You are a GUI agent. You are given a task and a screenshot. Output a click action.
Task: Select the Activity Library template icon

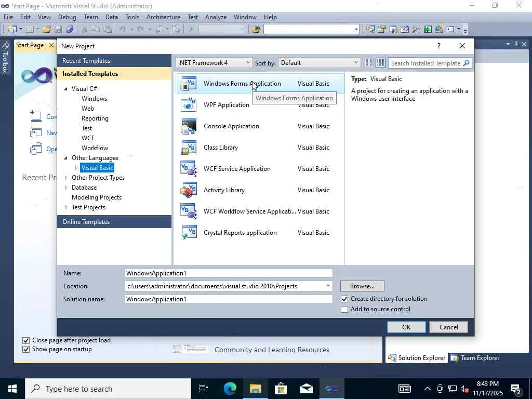(x=189, y=190)
